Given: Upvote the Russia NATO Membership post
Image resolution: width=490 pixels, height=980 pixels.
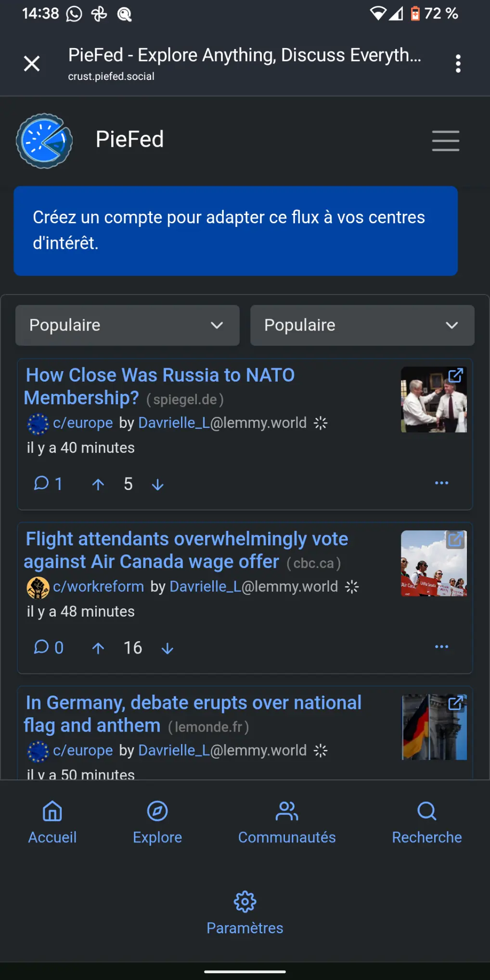Looking at the screenshot, I should (98, 484).
